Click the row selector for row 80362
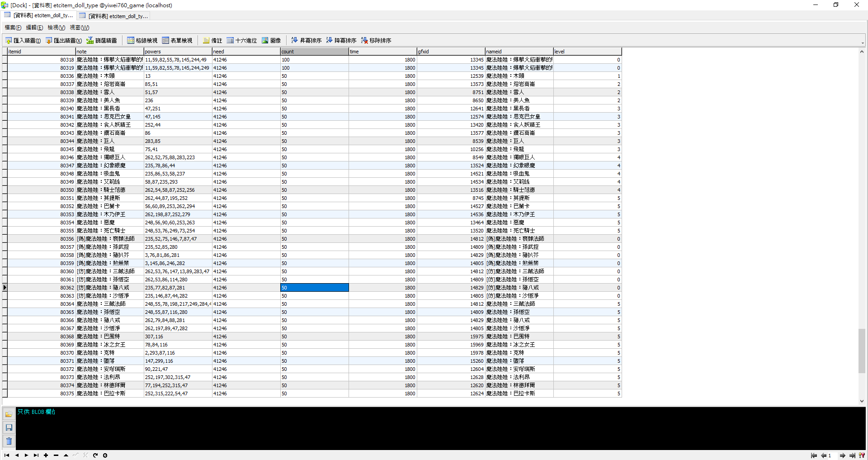The height and width of the screenshot is (460, 868). point(5,288)
